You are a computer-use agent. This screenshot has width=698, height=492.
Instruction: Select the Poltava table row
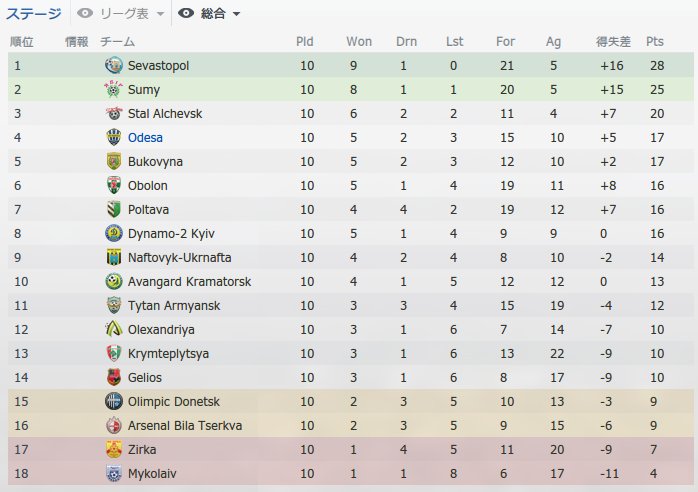point(350,209)
